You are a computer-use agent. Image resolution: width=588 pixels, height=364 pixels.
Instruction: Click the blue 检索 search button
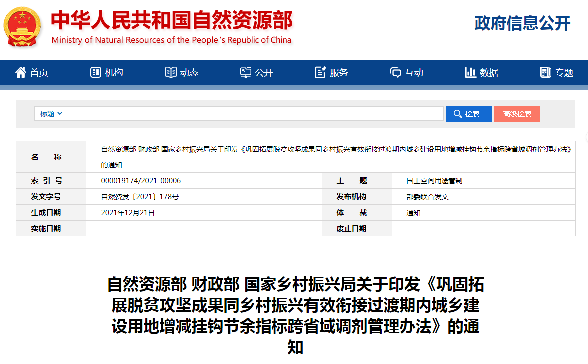click(x=469, y=114)
